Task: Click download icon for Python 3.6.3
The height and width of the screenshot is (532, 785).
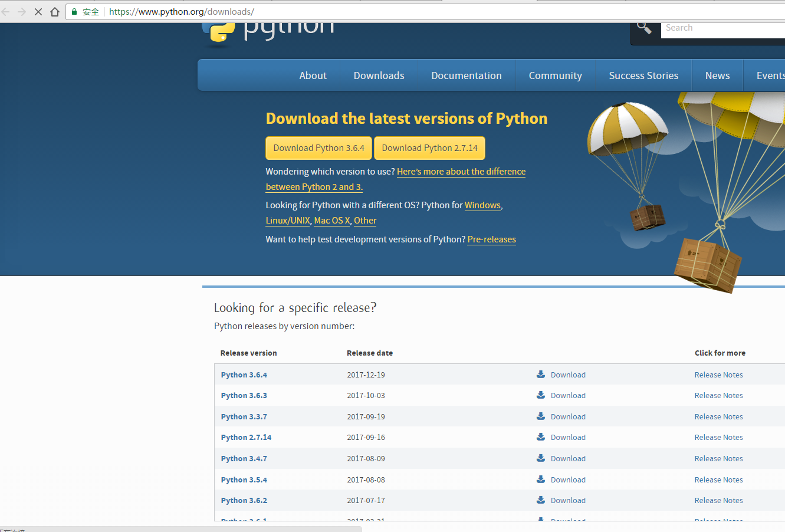Action: [541, 395]
